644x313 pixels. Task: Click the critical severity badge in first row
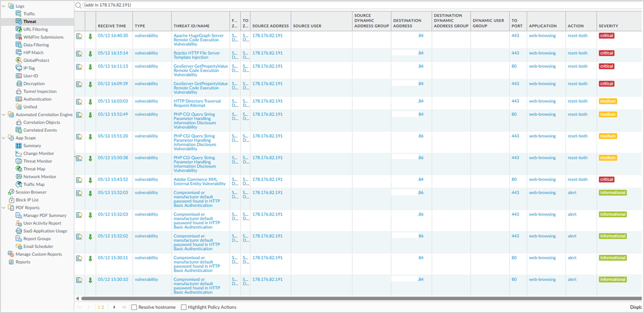pyautogui.click(x=606, y=36)
